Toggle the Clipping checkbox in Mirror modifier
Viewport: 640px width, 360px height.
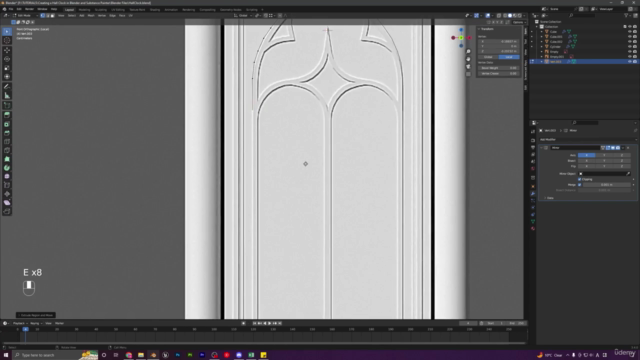(580, 179)
